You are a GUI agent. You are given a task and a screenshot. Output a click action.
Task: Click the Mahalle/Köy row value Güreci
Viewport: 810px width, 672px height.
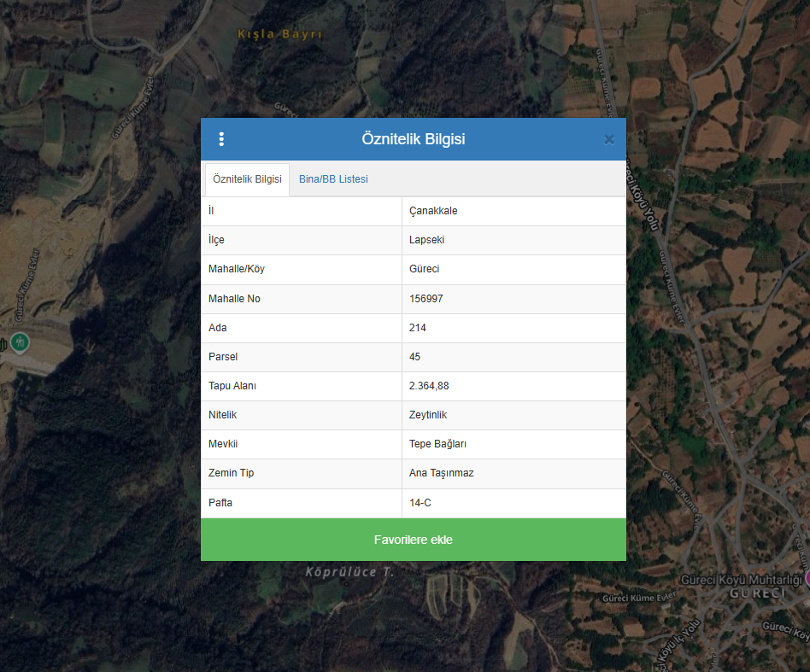point(425,269)
